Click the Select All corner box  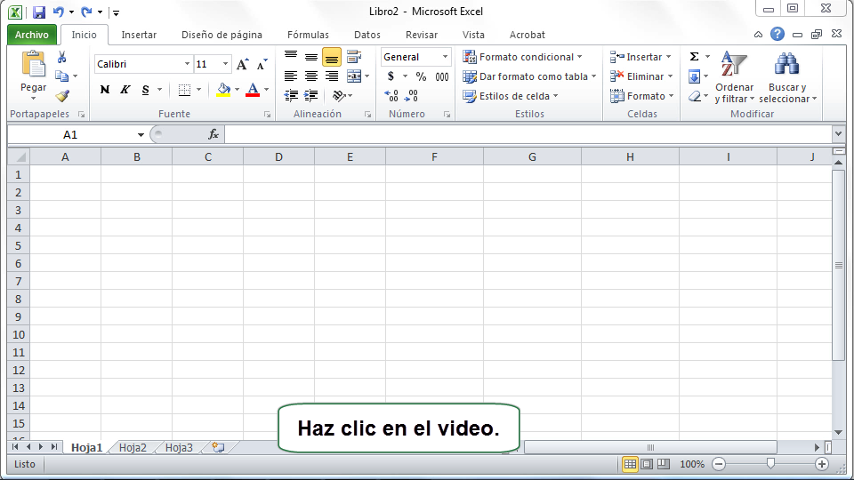point(19,157)
